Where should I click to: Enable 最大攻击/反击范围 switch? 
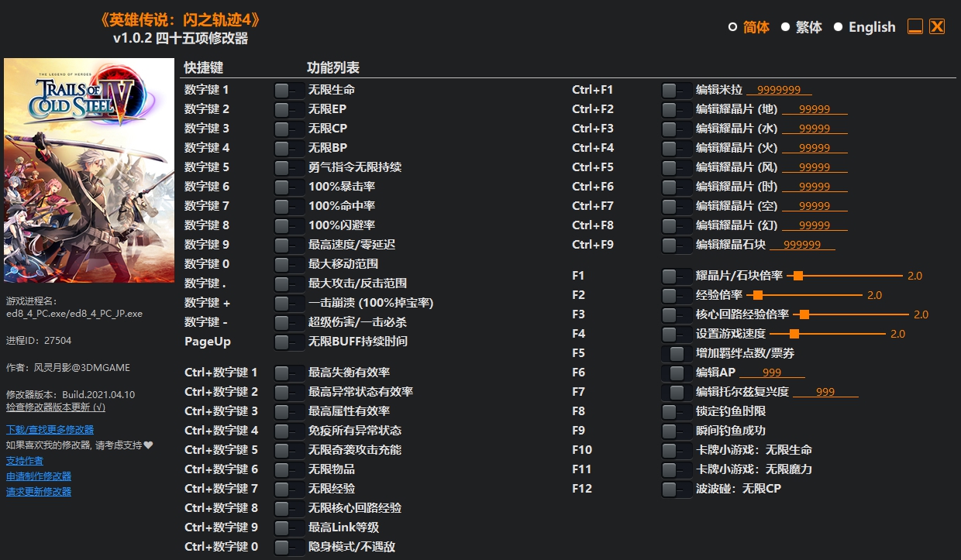(x=289, y=283)
